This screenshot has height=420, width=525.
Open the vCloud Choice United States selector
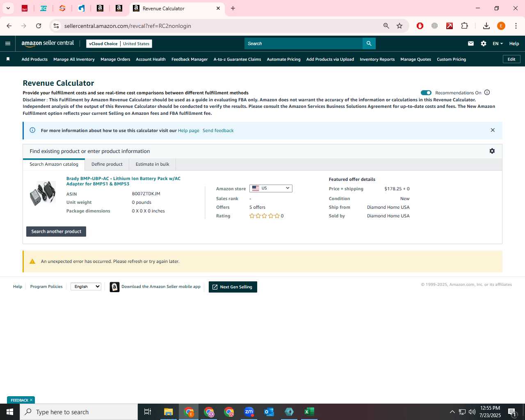pyautogui.click(x=119, y=43)
